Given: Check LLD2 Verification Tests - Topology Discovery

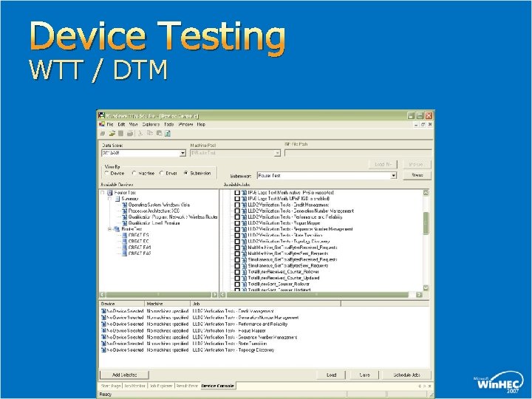Looking at the screenshot, I should (x=237, y=242).
